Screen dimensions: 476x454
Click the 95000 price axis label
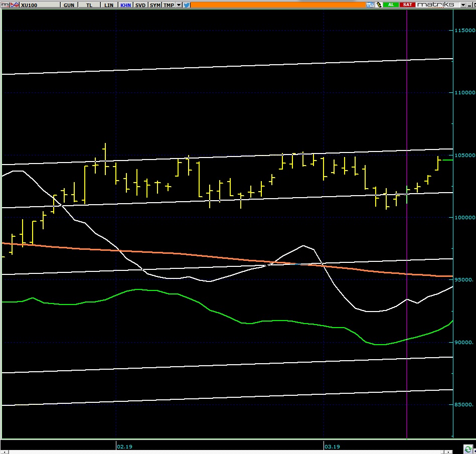(x=463, y=280)
